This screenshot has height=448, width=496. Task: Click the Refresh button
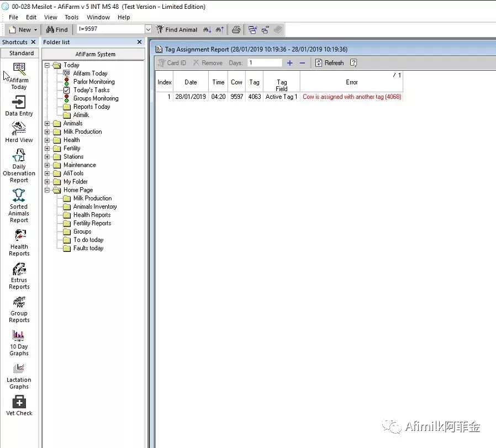point(330,63)
